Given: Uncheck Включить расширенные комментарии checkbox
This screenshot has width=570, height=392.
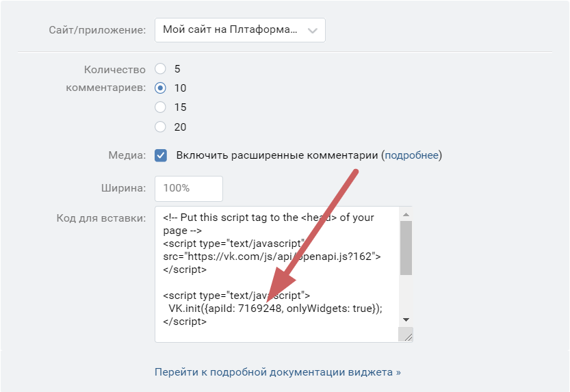Looking at the screenshot, I should (x=161, y=155).
